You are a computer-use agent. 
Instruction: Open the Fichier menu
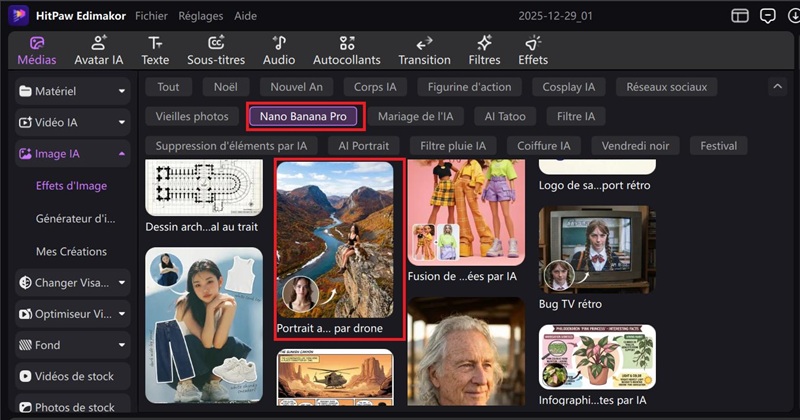point(151,16)
